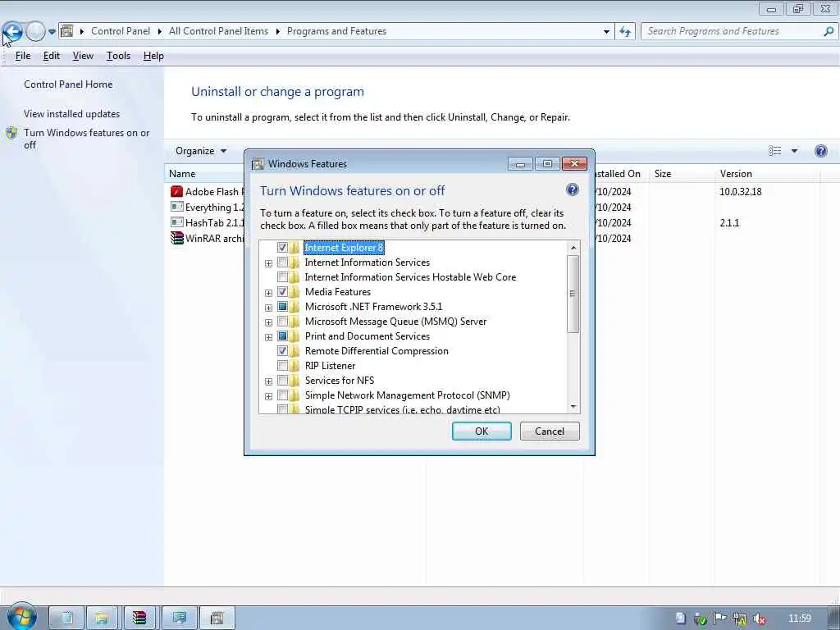Viewport: 840px width, 630px height.
Task: Click the change view icon in toolbar
Action: (774, 151)
